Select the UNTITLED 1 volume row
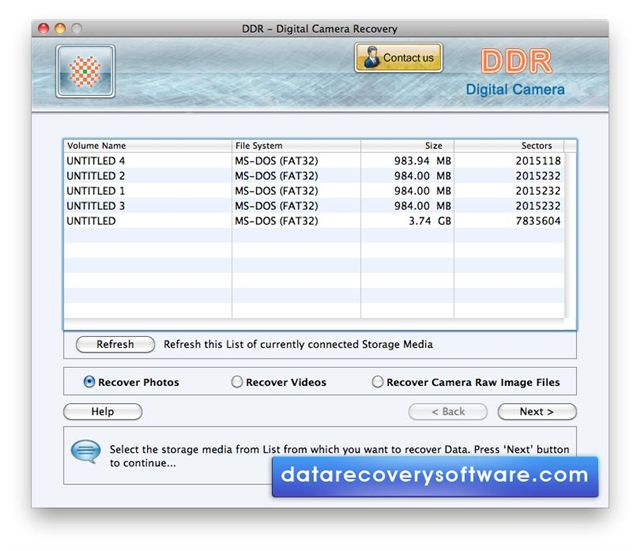The image size is (640, 551). 314,191
